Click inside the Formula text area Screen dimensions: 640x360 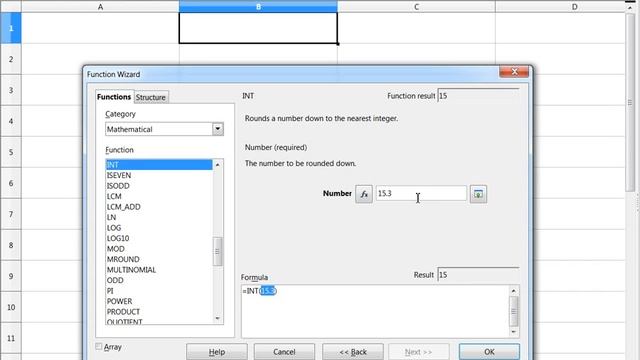click(x=375, y=311)
